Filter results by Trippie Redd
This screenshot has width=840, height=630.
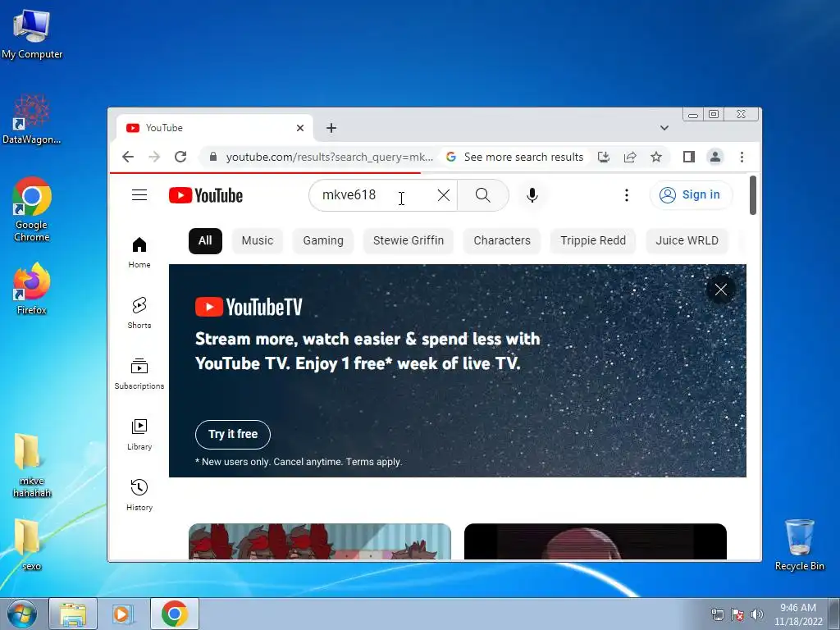[593, 240]
